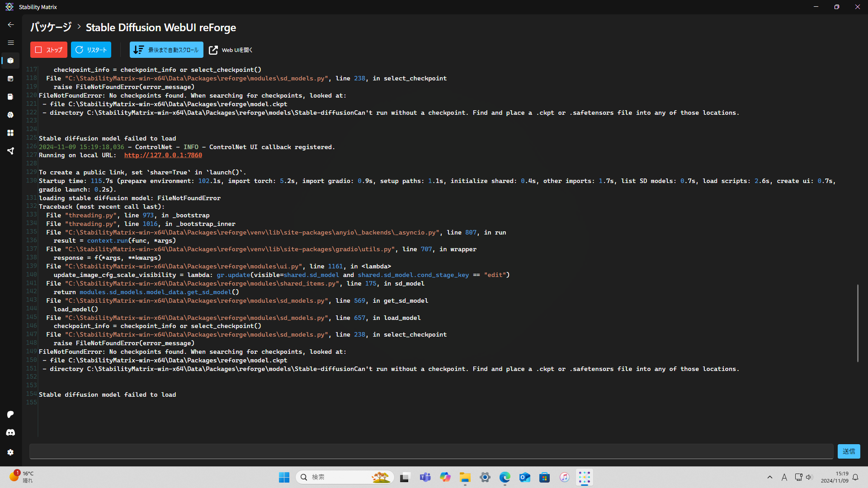Click 'Running on local URL:' text

point(77,155)
